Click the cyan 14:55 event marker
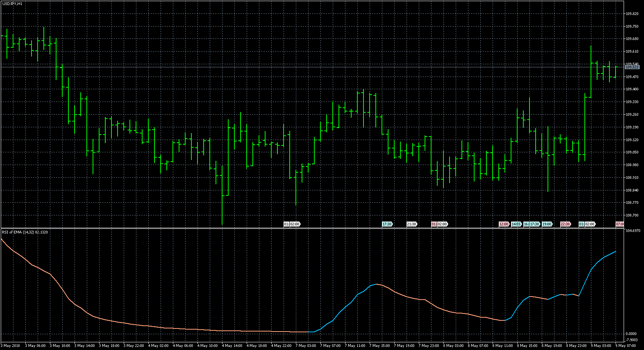 click(516, 224)
